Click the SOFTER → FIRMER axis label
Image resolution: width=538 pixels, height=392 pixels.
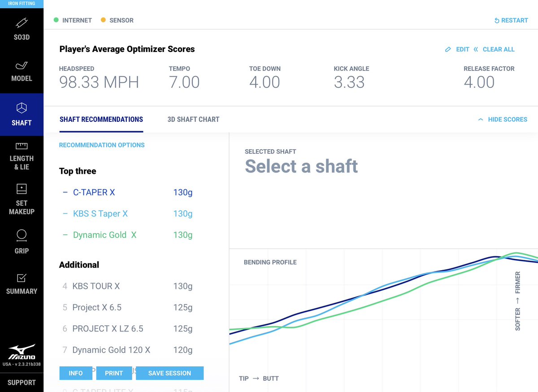point(518,301)
